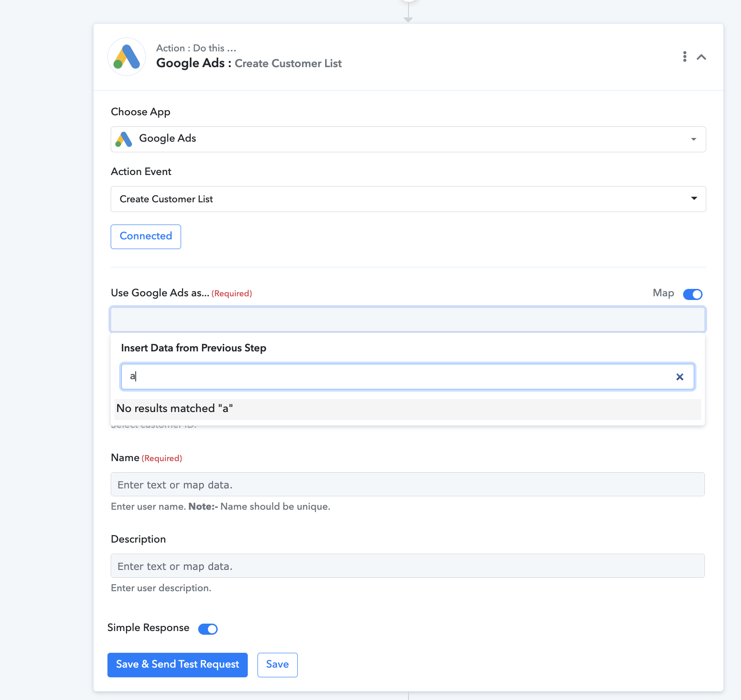
Task: Click the Save button
Action: pos(277,665)
